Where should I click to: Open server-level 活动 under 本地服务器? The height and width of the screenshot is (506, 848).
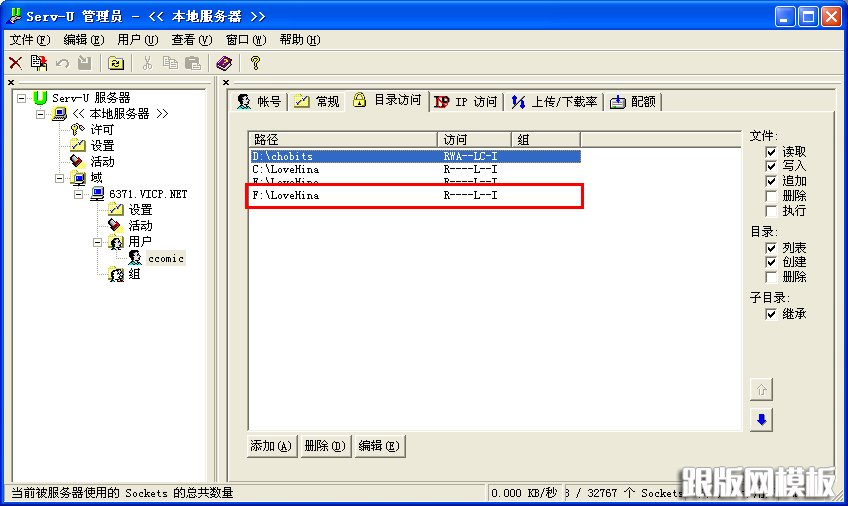click(102, 162)
